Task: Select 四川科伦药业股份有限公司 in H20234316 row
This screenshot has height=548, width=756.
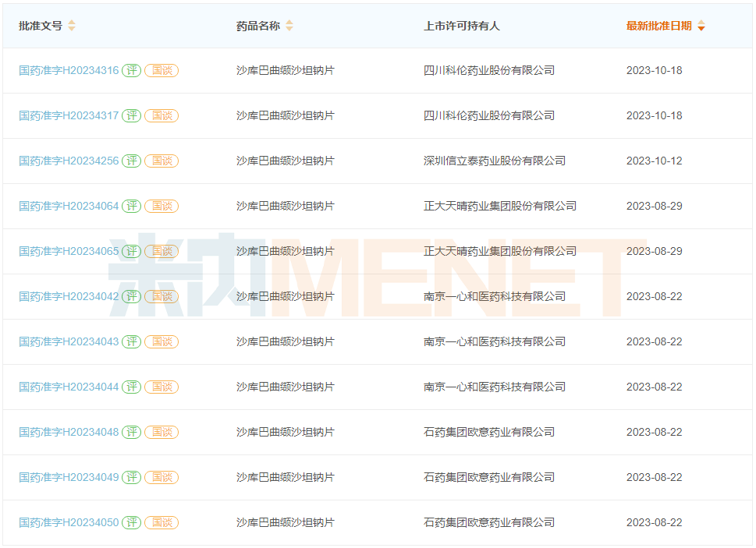Action: [489, 70]
